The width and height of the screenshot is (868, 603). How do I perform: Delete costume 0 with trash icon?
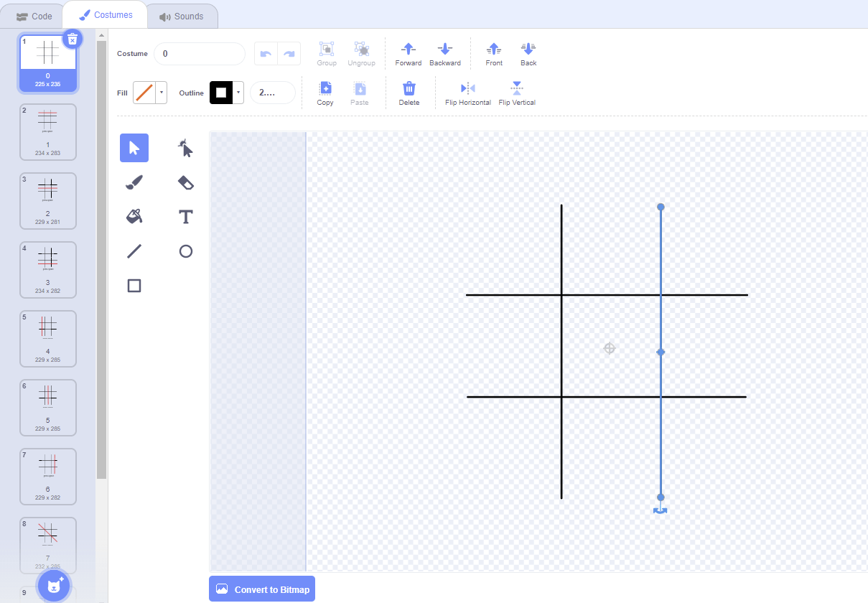(x=73, y=39)
